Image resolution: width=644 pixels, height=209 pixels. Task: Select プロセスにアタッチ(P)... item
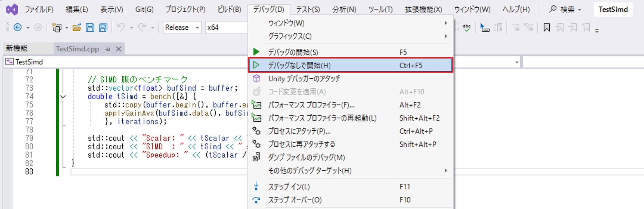pyautogui.click(x=351, y=131)
